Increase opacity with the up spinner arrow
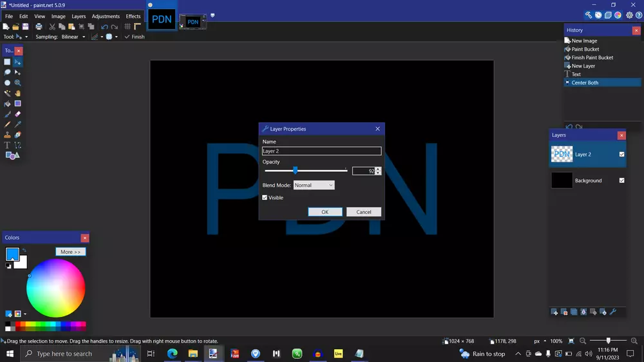 pyautogui.click(x=378, y=169)
